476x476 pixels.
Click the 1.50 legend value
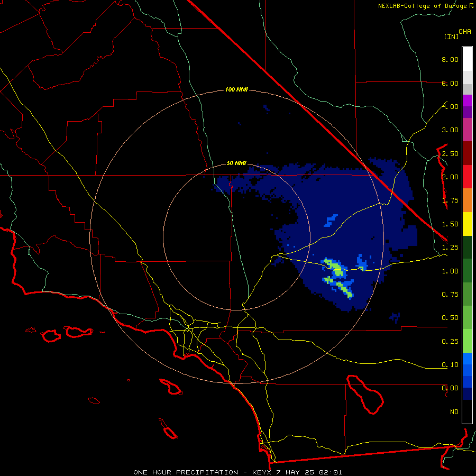(450, 224)
